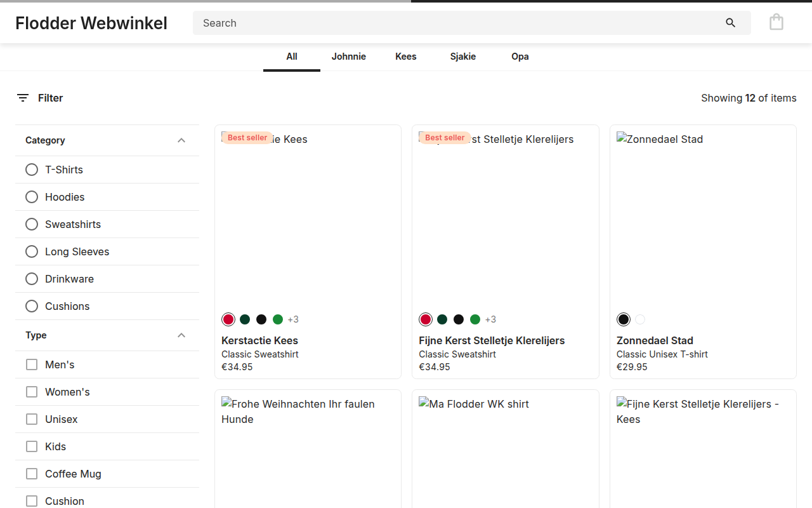Check the Coffee Mug type box
The width and height of the screenshot is (812, 508).
32,474
